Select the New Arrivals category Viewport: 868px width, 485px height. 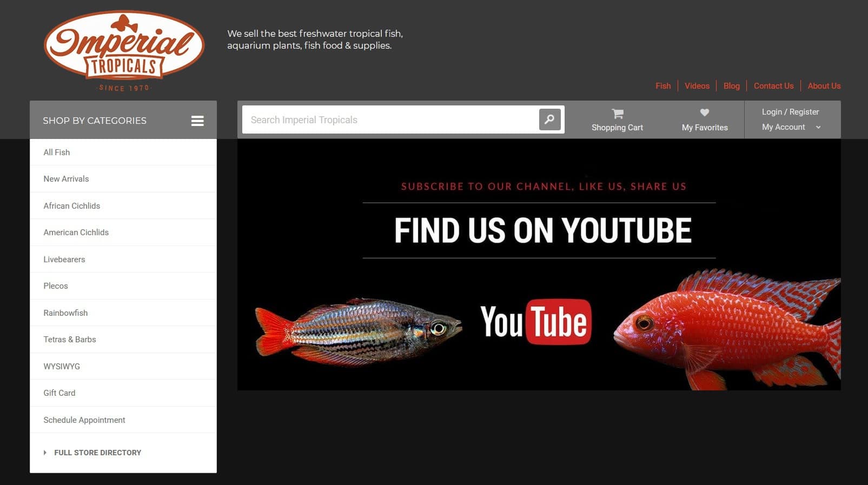point(66,179)
